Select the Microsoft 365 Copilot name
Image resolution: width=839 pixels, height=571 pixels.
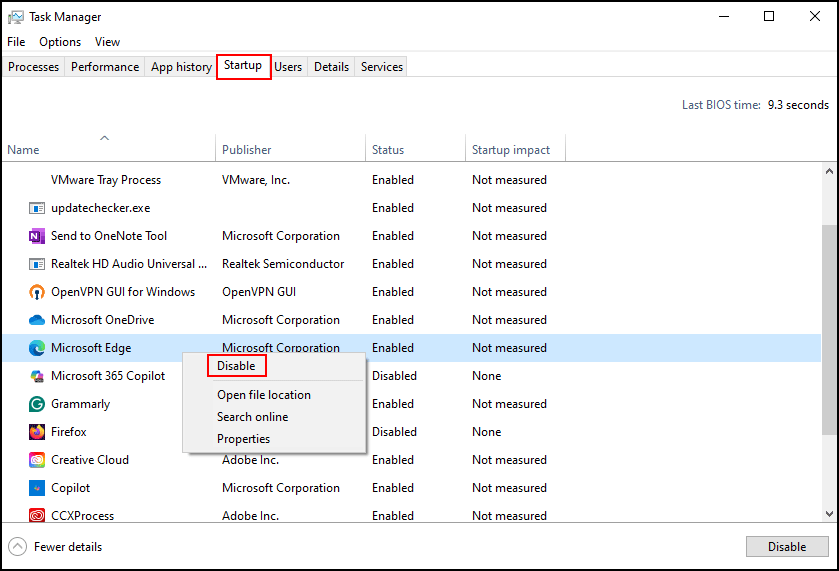pyautogui.click(x=108, y=376)
